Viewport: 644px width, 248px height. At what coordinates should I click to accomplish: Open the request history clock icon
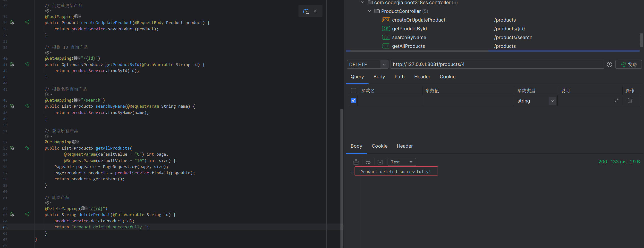pyautogui.click(x=609, y=65)
